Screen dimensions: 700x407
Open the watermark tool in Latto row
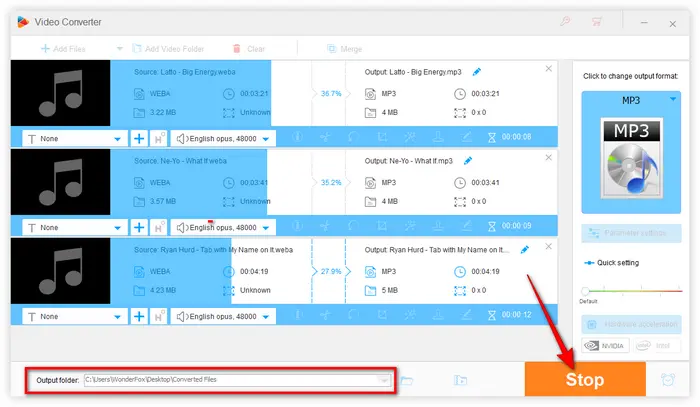[x=438, y=137]
